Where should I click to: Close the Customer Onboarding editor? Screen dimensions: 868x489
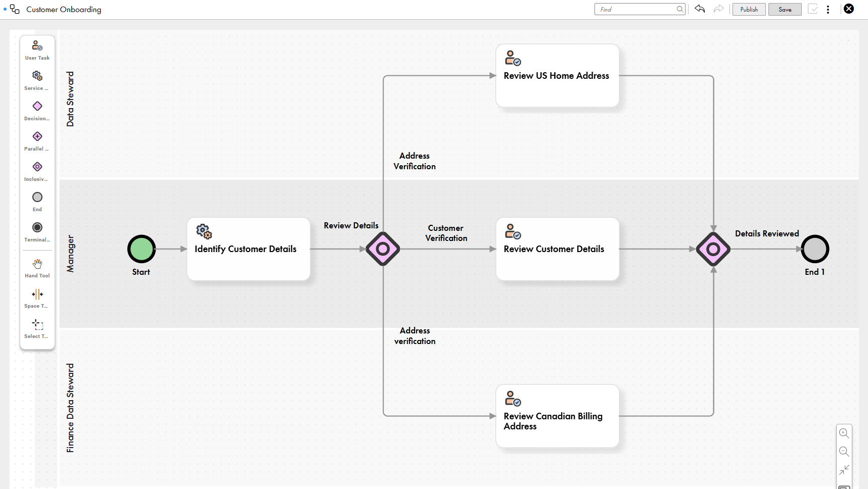coord(849,9)
